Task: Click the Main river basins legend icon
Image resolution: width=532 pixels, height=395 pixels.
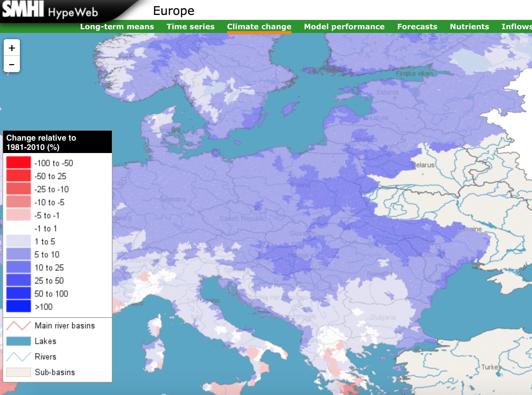Action: 19,326
